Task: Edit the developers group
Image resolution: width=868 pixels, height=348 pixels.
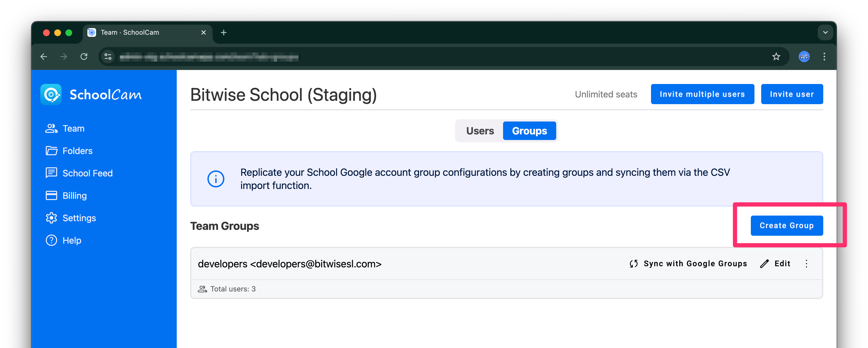Action: pyautogui.click(x=775, y=263)
